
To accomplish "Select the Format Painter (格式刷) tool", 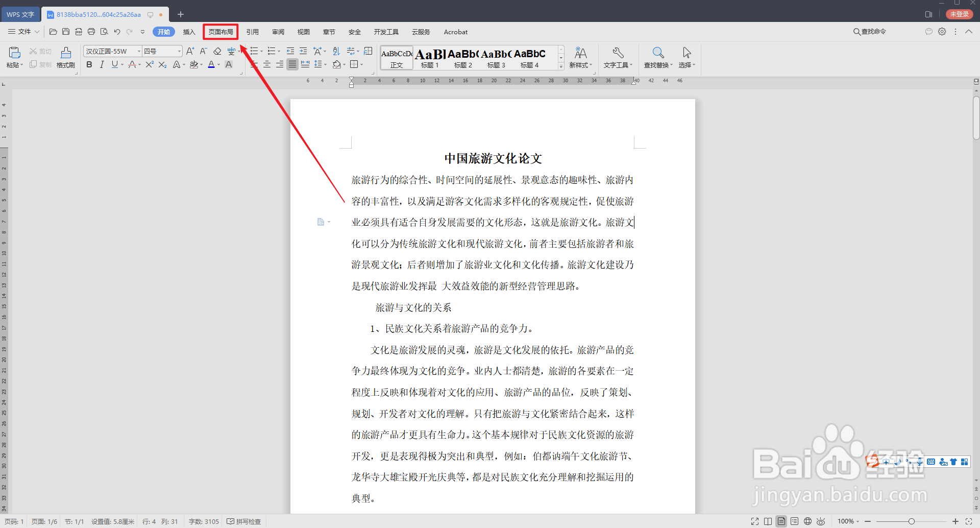I will click(66, 57).
